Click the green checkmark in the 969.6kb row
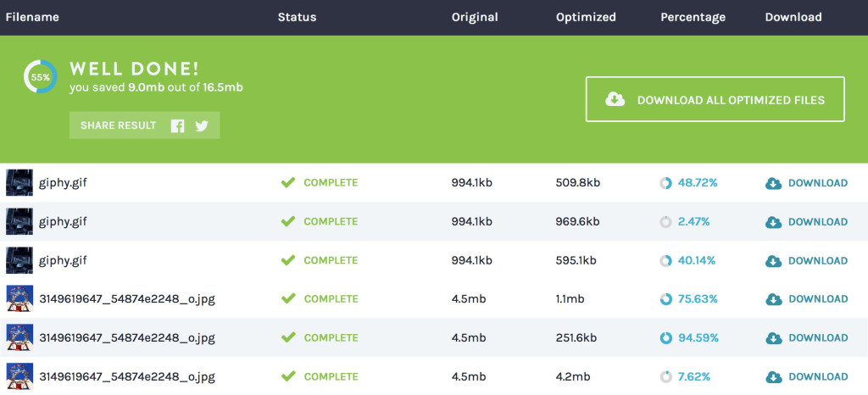This screenshot has width=868, height=395. click(x=288, y=221)
